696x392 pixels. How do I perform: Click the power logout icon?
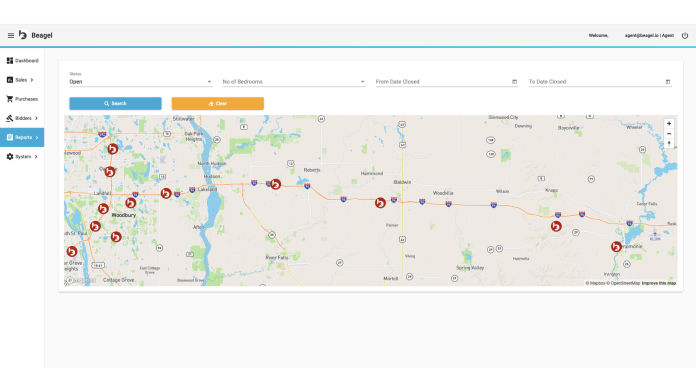tap(685, 36)
